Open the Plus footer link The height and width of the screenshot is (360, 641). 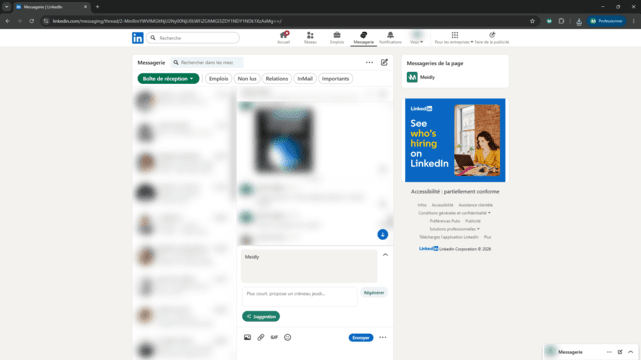coord(487,237)
